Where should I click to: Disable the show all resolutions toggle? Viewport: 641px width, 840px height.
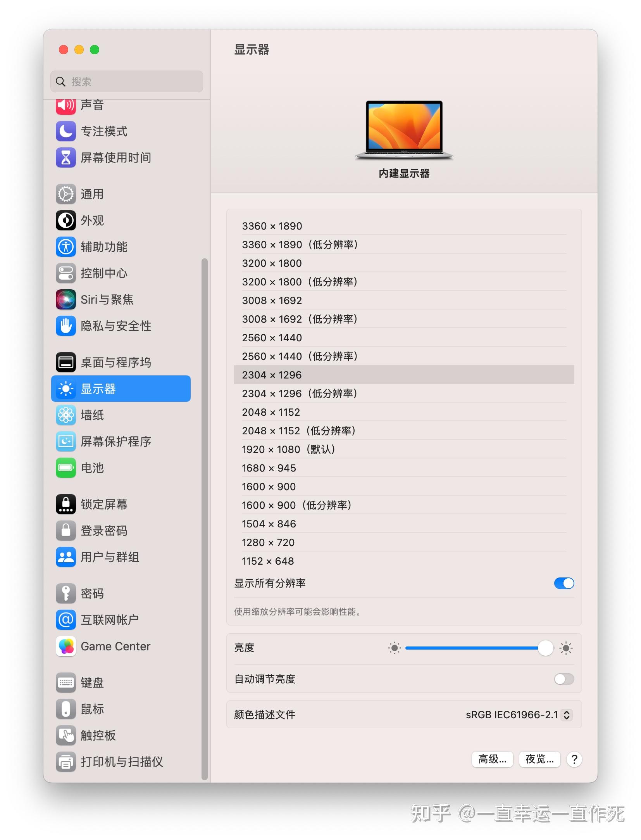point(564,583)
